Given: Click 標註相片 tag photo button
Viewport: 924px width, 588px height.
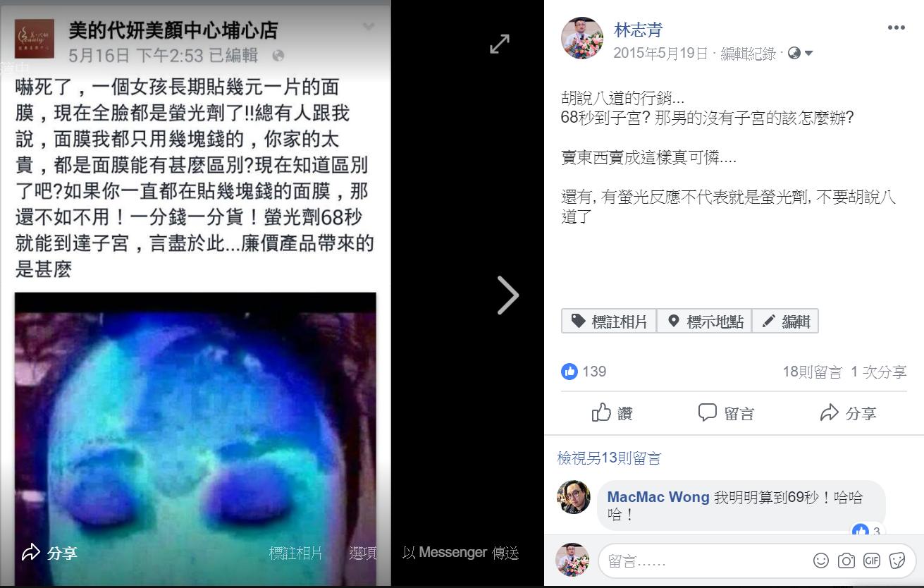Looking at the screenshot, I should pos(609,321).
